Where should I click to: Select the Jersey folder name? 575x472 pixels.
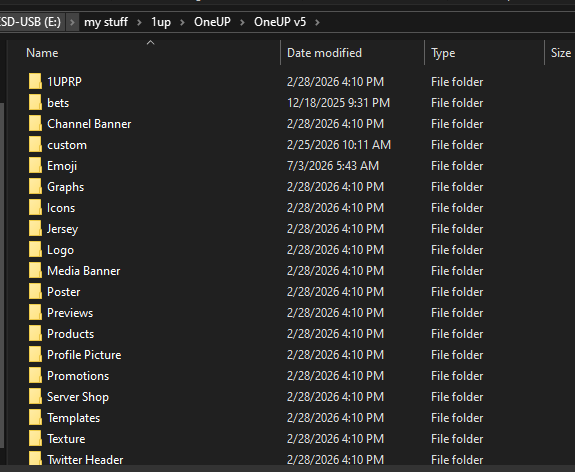click(62, 229)
